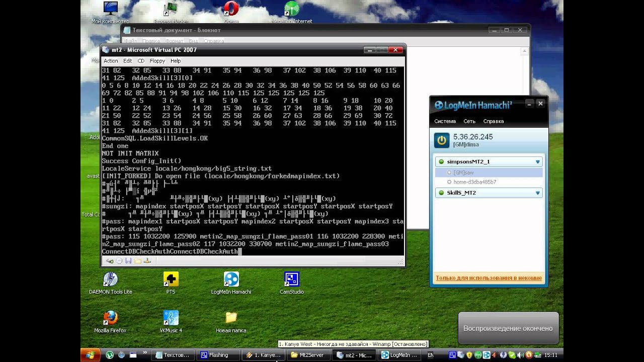This screenshot has height=362, width=644.
Task: Open the Help menu in Virtual PC
Action: pyautogui.click(x=176, y=61)
